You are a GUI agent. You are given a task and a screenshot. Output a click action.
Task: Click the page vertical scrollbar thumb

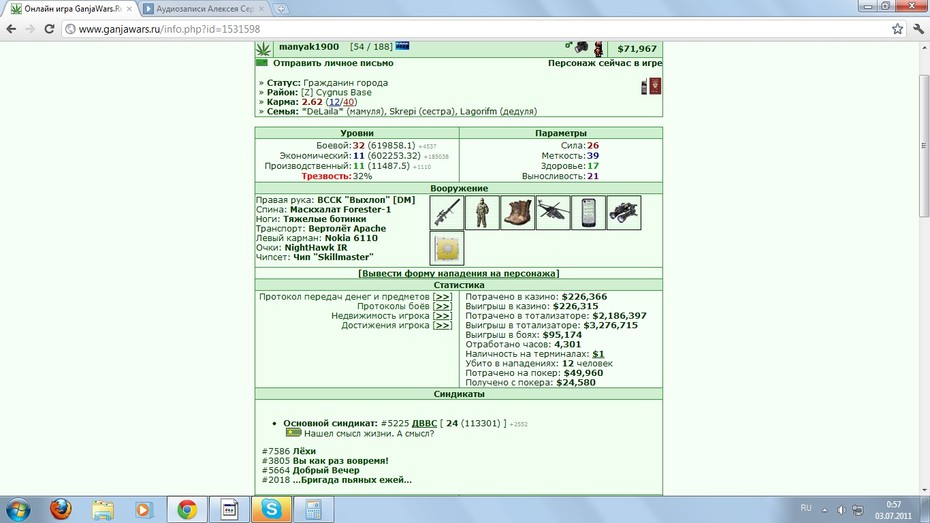tap(923, 145)
